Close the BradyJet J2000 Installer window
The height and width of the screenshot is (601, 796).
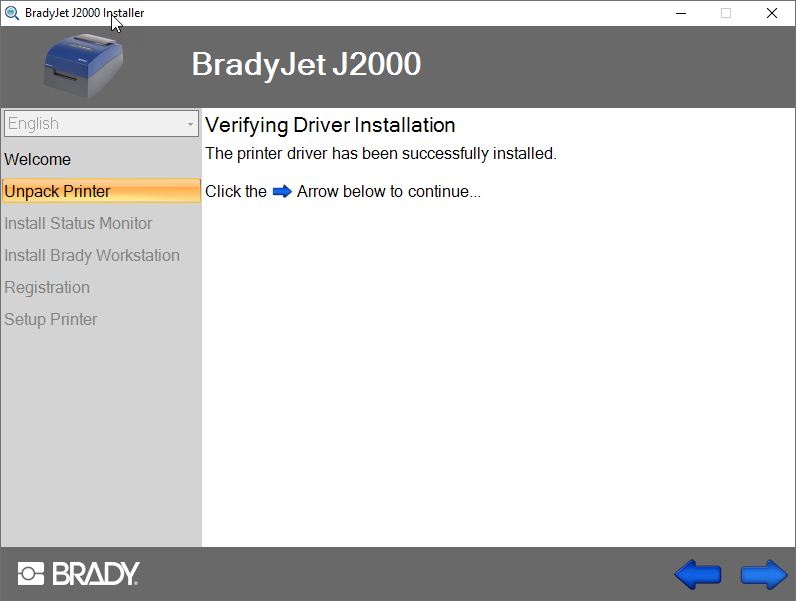coord(772,13)
